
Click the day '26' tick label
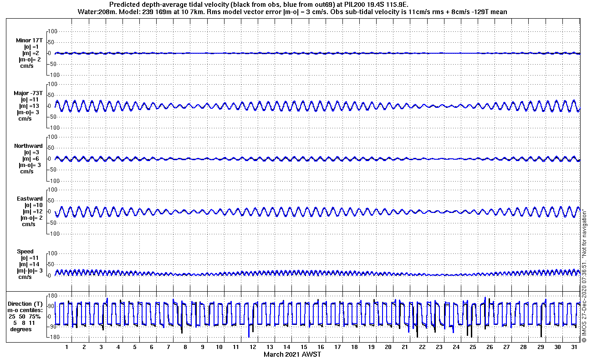[x=490, y=347]
